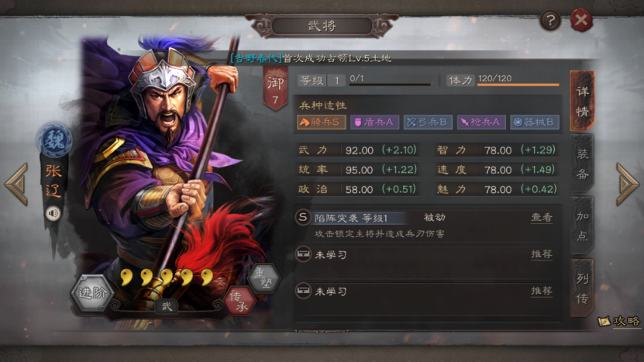644x362 pixels.
Task: Tap the 重塑 hexagon button
Action: click(x=264, y=278)
